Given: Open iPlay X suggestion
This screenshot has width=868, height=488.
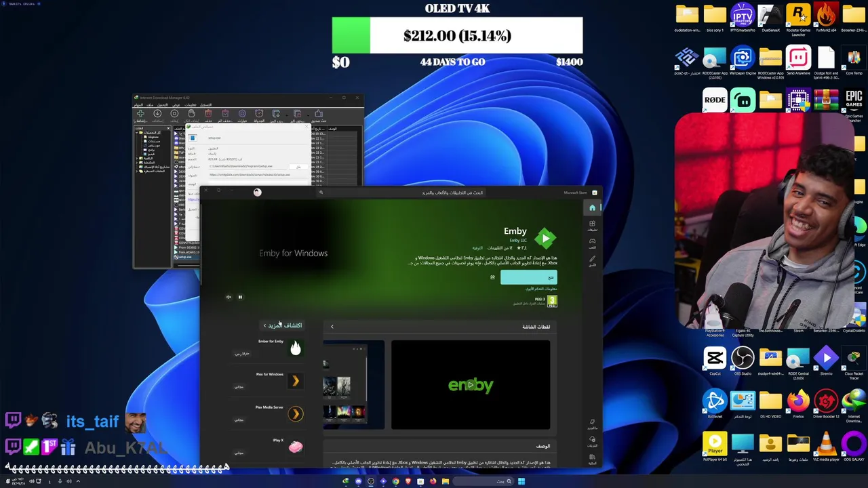Looking at the screenshot, I should 269,446.
